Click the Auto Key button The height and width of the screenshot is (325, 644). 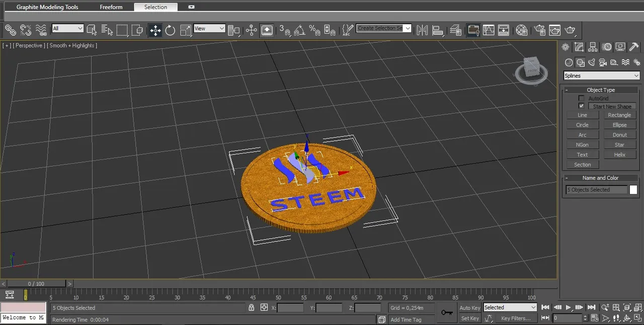click(x=469, y=308)
